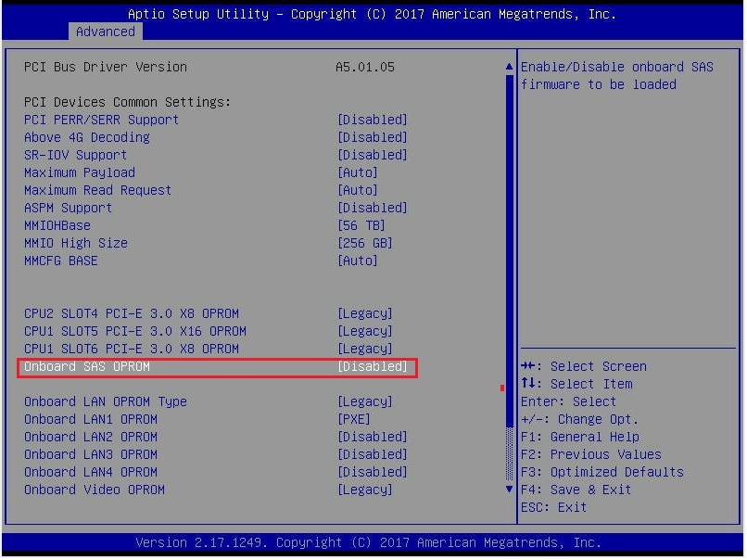The height and width of the screenshot is (560, 747).
Task: Select Onboard LAN1 OPROM PXE value
Action: (x=353, y=419)
